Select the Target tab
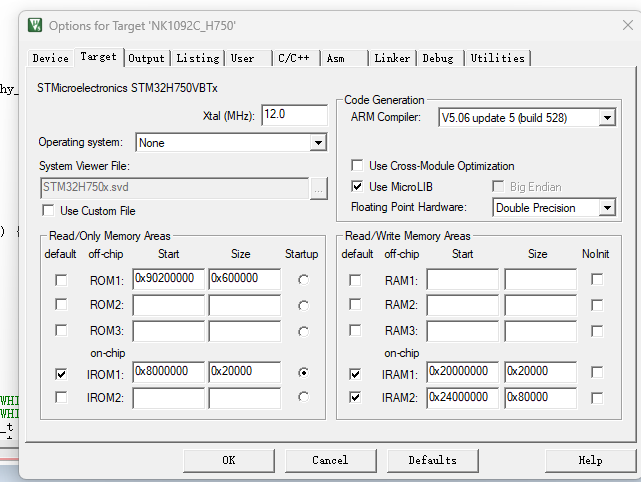Viewport: 641px width, 482px height. click(x=99, y=56)
